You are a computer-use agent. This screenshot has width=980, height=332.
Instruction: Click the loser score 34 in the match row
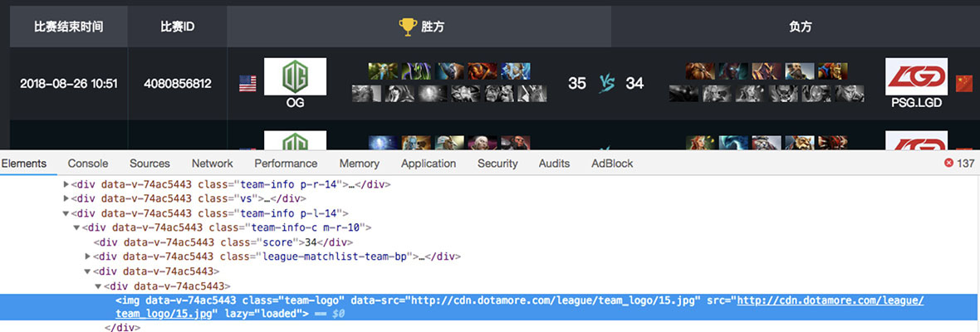pyautogui.click(x=635, y=84)
